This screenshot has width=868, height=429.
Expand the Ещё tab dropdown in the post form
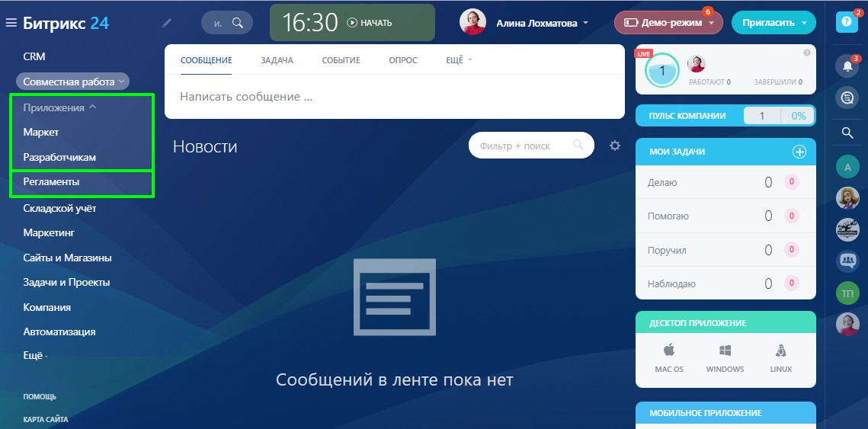pyautogui.click(x=459, y=60)
